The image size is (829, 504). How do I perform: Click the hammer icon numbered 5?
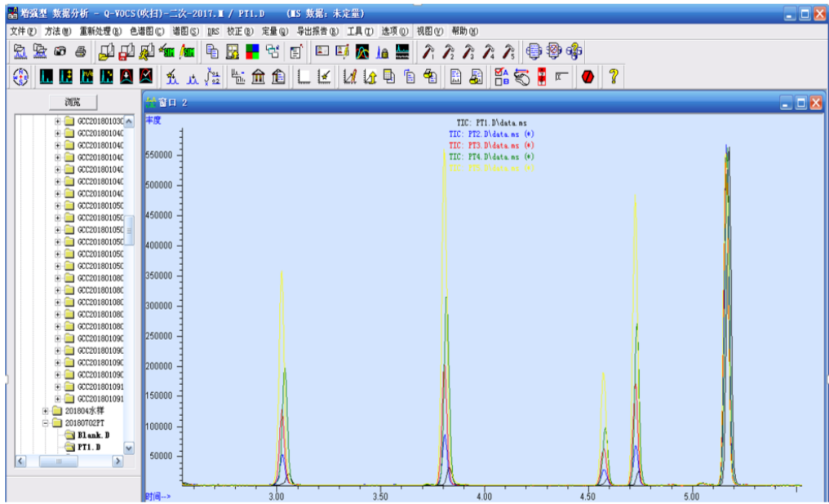point(508,52)
